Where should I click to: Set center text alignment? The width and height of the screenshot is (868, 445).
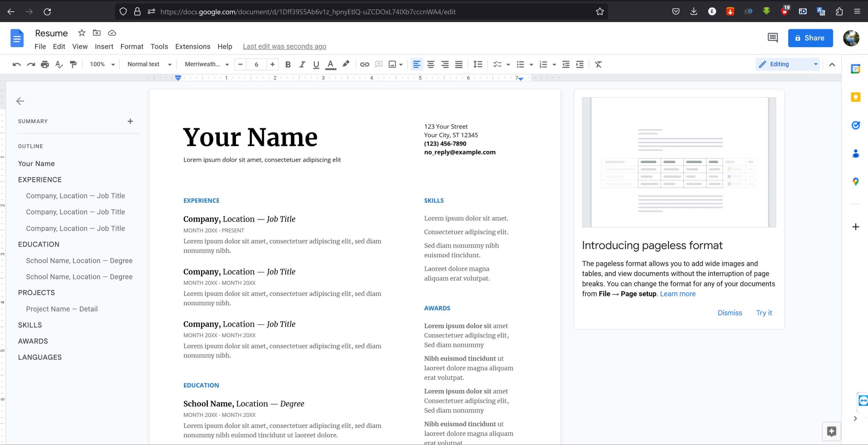tap(431, 64)
